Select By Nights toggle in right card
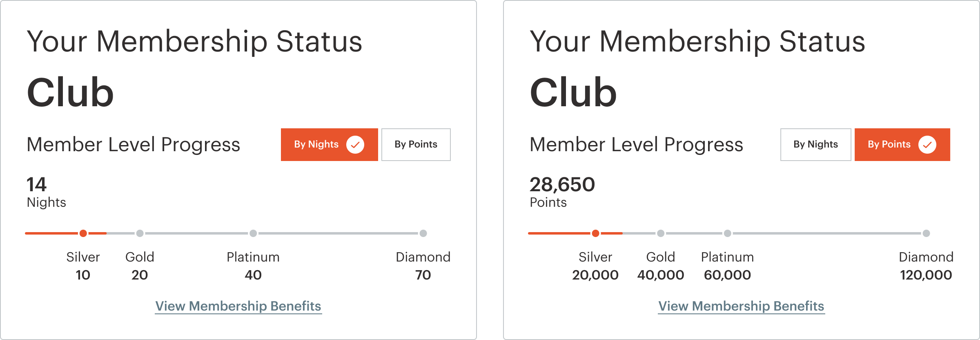Image resolution: width=980 pixels, height=340 pixels. tap(815, 145)
